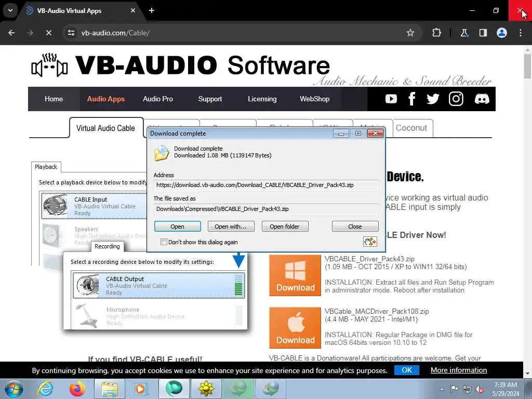Open VB-Audio Facebook page icon

(x=411, y=99)
